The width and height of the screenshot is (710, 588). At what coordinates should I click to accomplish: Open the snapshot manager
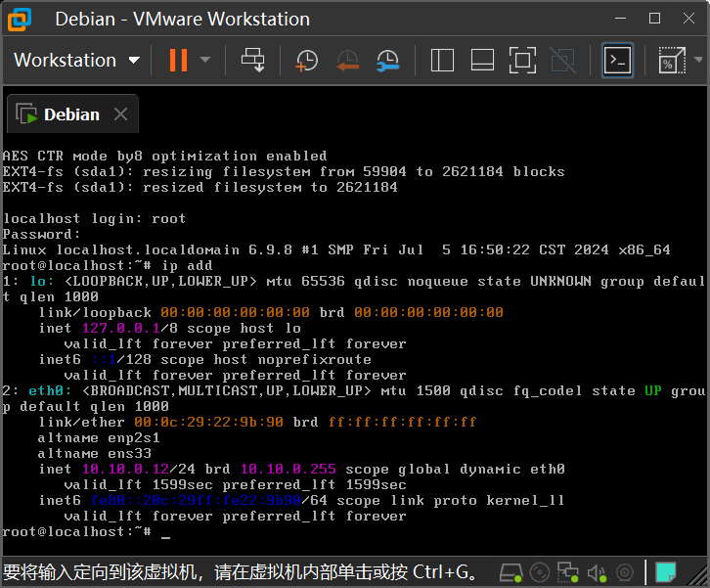pyautogui.click(x=387, y=61)
